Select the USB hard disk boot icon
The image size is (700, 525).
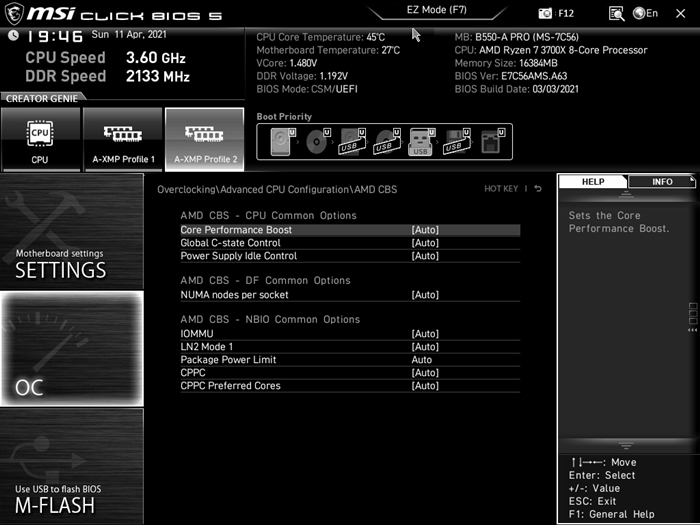pyautogui.click(x=353, y=142)
